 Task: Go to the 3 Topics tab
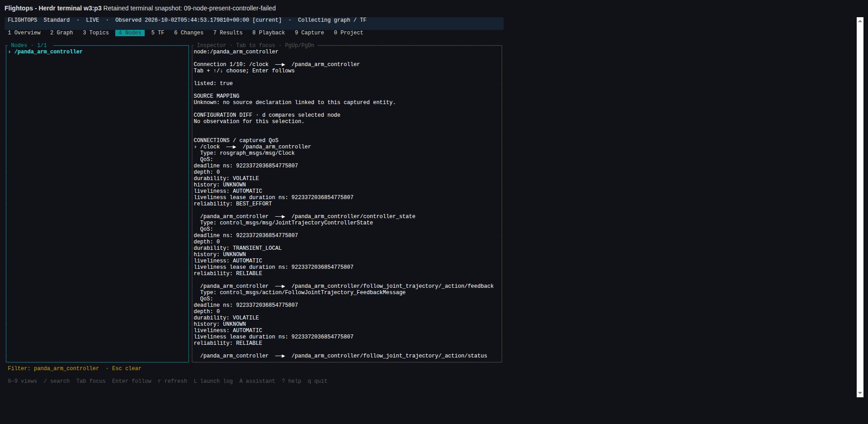pos(96,33)
